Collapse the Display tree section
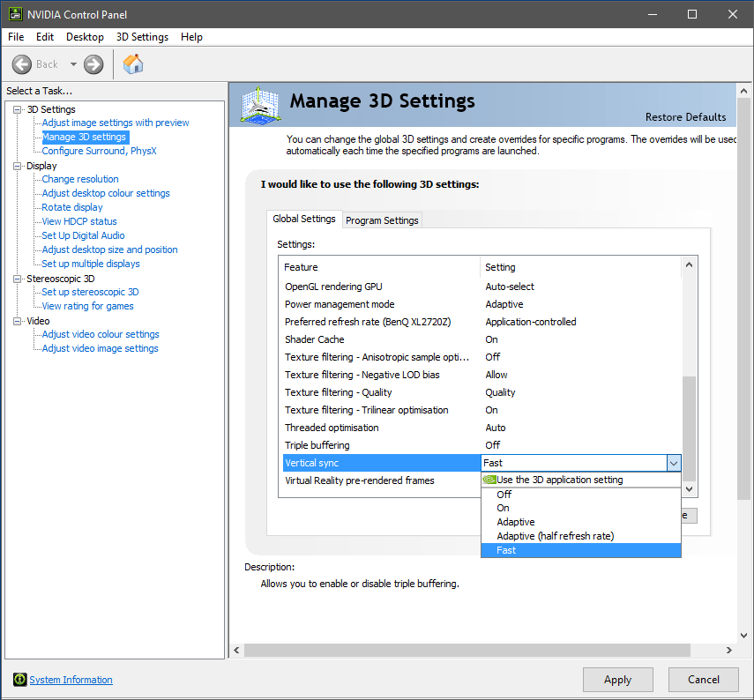This screenshot has height=700, width=754. (19, 165)
